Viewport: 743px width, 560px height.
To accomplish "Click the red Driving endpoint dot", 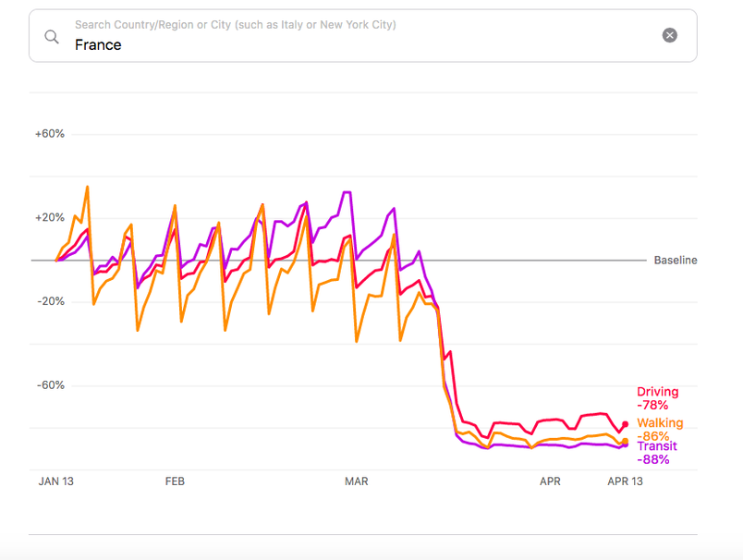I will click(x=625, y=424).
